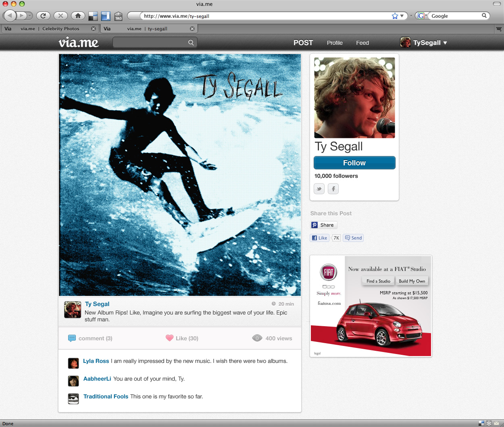Screen dimensions: 504x427
Task: Switch to the Celebrity Photos tab
Action: click(50, 29)
